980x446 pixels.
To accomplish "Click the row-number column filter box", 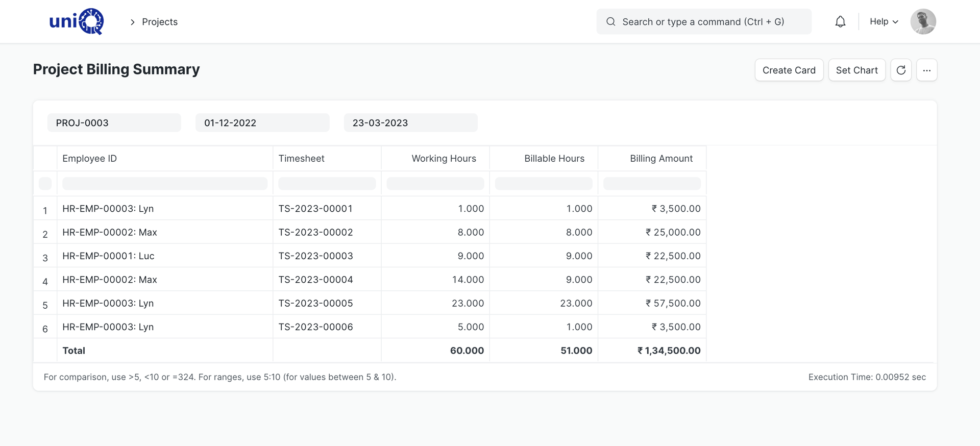I will coord(45,184).
